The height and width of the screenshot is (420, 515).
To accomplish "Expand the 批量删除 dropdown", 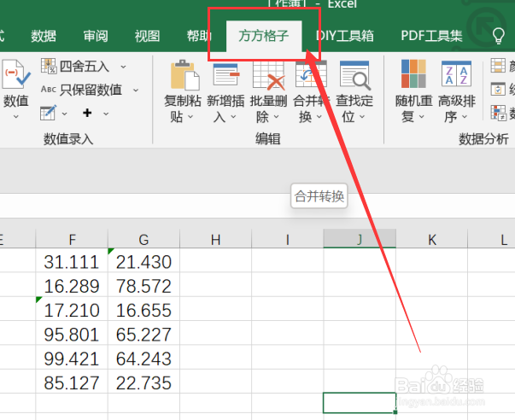I will pyautogui.click(x=276, y=117).
